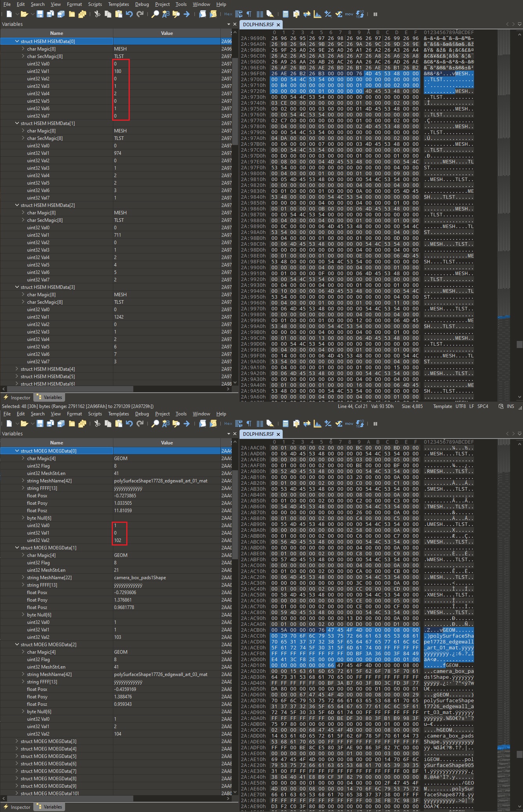Open dropdown arrow beside New icon, top window
Viewport: 523px width, 812px height.
click(x=17, y=14)
